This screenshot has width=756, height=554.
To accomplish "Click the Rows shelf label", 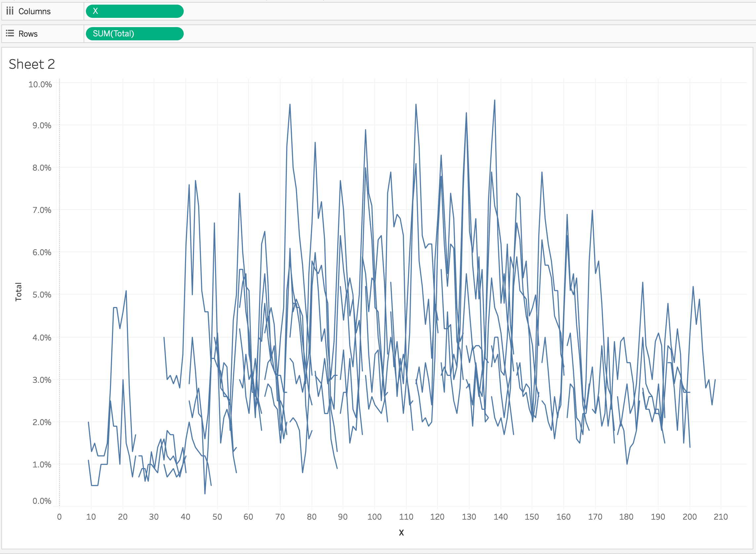I will [28, 34].
